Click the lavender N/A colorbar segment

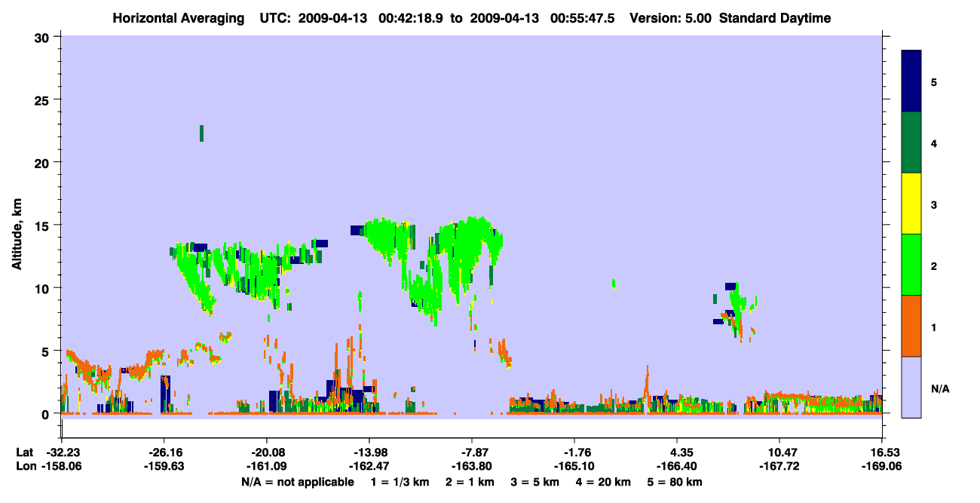point(911,387)
